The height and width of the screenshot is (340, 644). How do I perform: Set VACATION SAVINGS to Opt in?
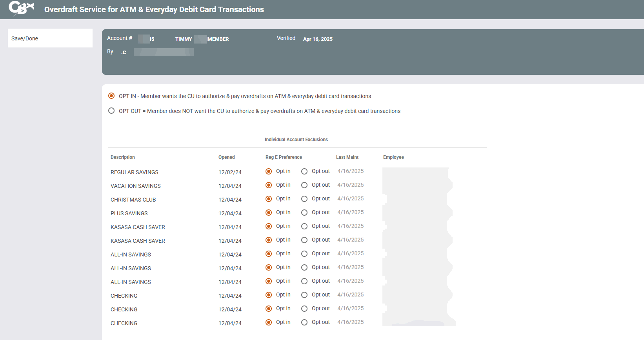point(269,185)
